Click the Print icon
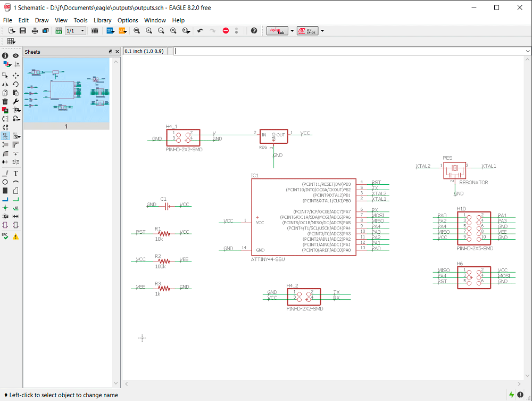The width and height of the screenshot is (532, 401). coord(35,30)
